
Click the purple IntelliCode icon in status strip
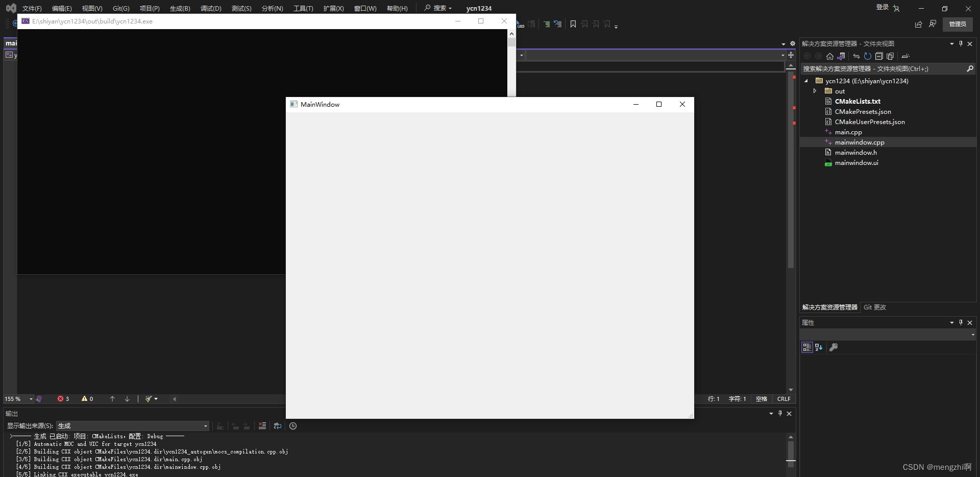[39, 399]
